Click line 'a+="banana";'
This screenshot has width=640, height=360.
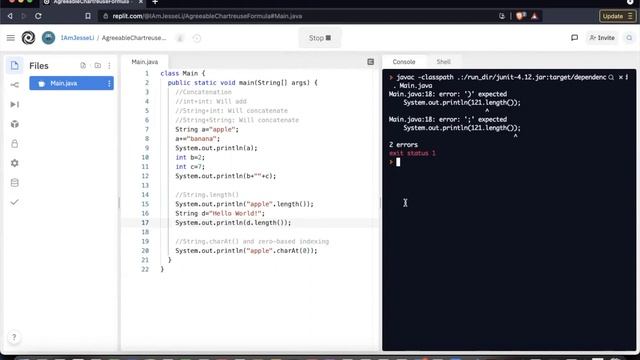198,139
